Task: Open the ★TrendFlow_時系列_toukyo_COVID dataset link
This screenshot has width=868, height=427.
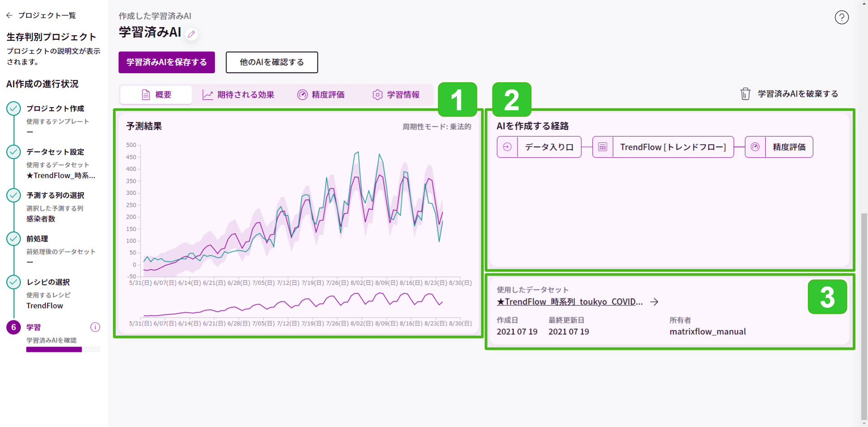Action: click(569, 302)
